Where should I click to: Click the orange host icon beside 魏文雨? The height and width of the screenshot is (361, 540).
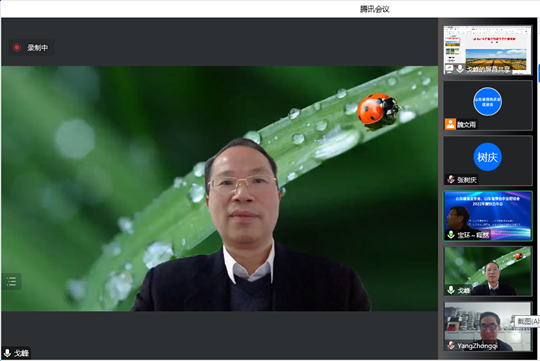(450, 124)
